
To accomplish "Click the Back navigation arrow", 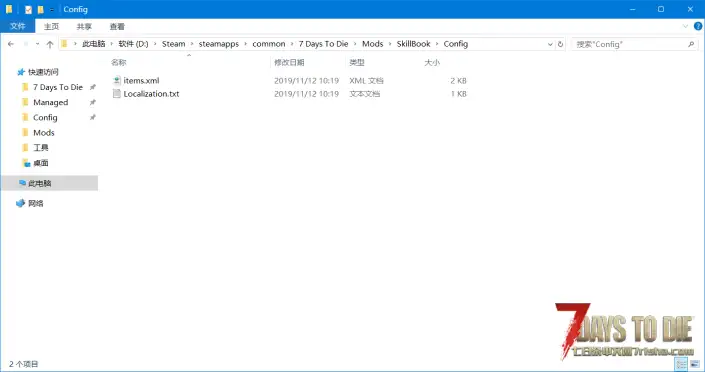I will (x=11, y=44).
